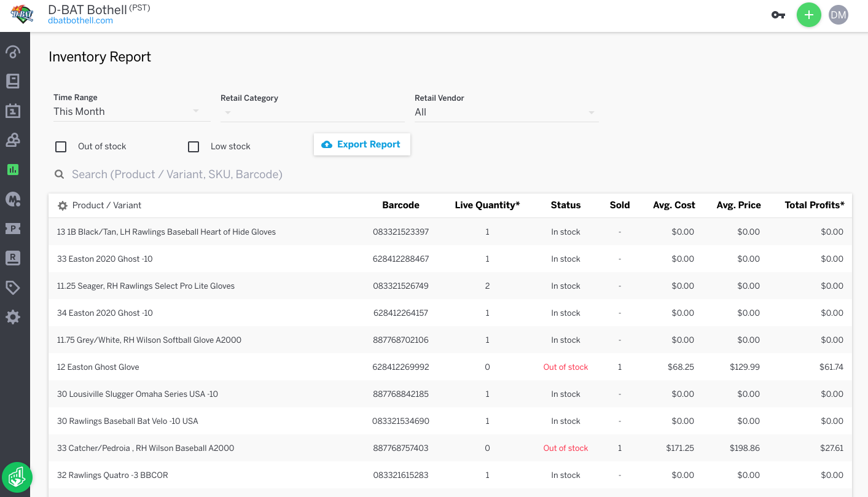Check the Low stock checkbox
Image resolution: width=868 pixels, height=497 pixels.
coord(194,147)
